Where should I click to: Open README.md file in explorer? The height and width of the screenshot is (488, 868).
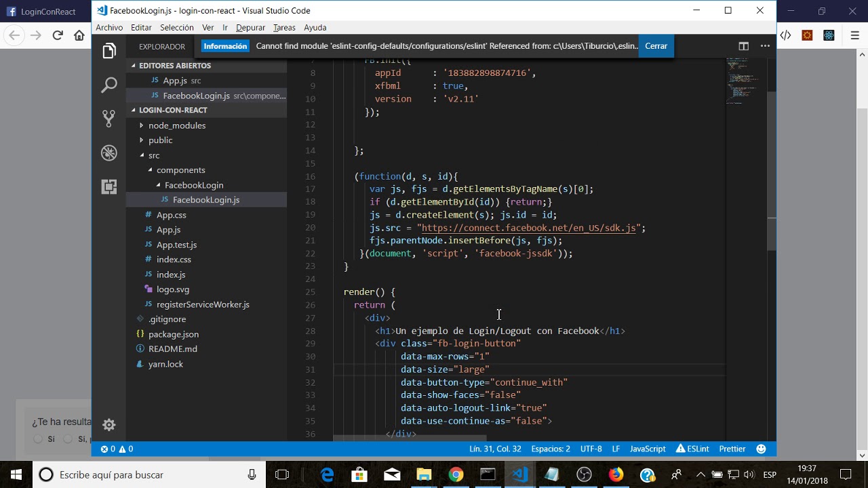tap(173, 349)
